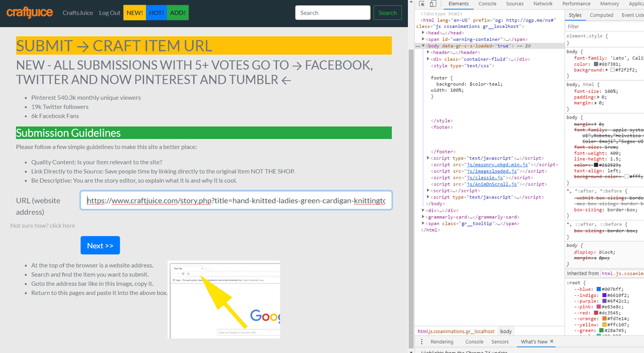Toggle the device toolbar icon

433,4
